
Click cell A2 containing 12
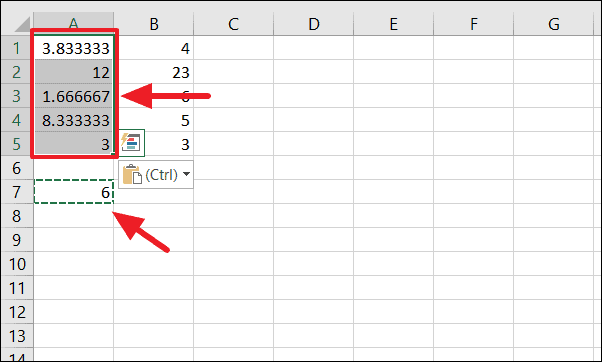tap(74, 72)
